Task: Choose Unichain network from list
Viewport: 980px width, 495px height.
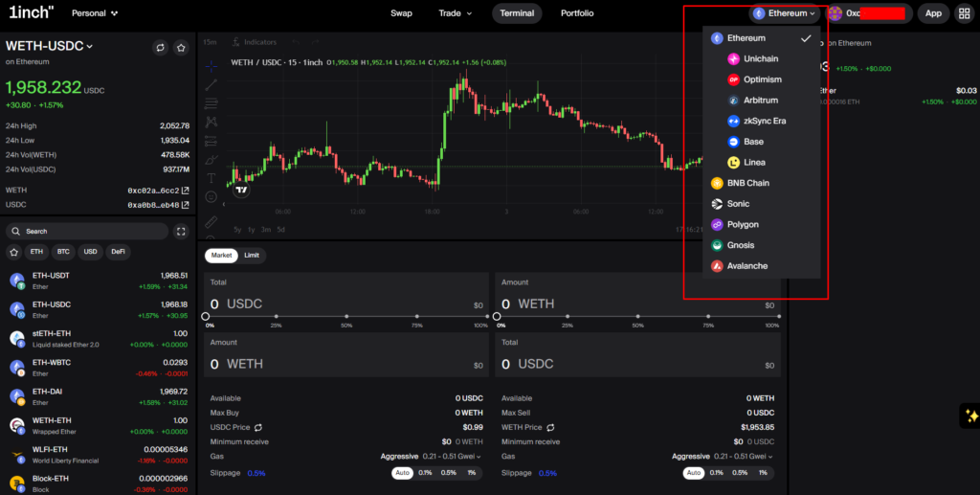Action: [761, 58]
